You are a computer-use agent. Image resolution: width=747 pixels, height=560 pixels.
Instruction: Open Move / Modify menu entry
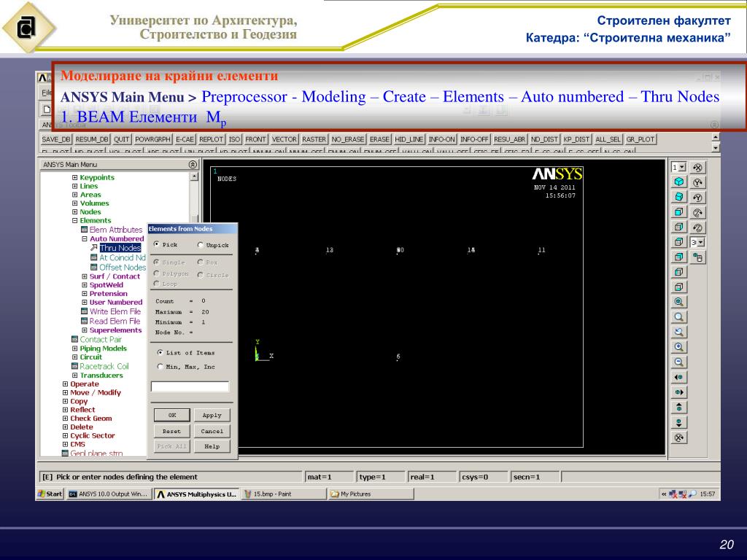(96, 392)
